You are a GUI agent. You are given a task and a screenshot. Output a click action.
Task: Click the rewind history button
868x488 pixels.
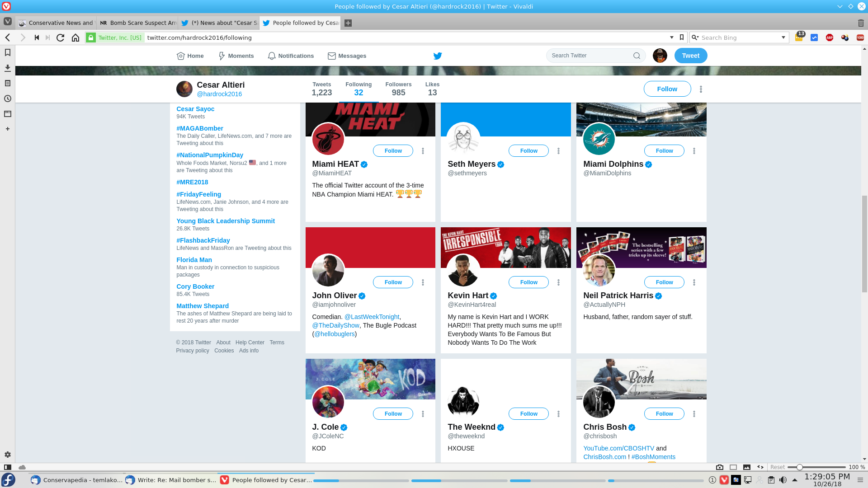tap(37, 38)
